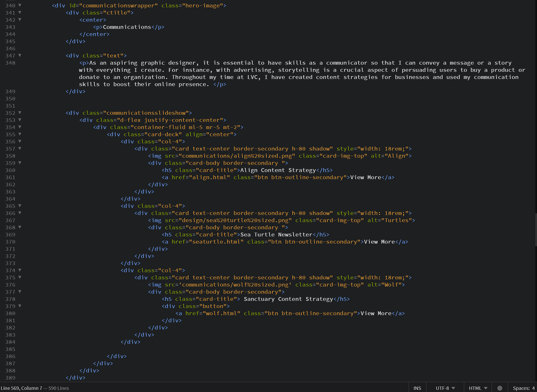Collapse the communicationswrapper div on line 340
This screenshot has width=537, height=392.
(20, 5)
